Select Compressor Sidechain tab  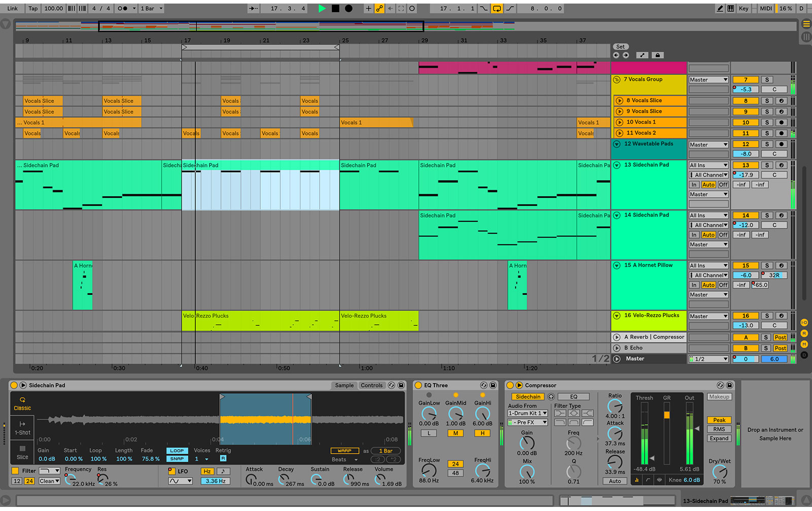pos(528,397)
